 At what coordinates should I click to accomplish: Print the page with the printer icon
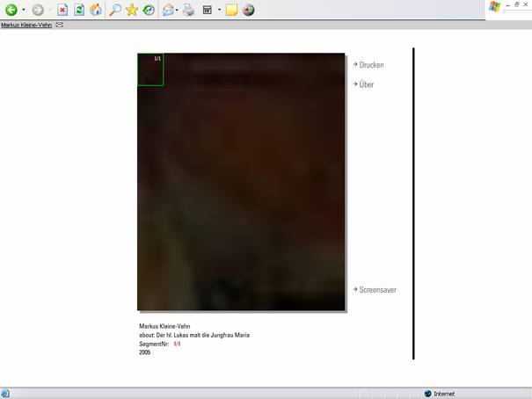coord(189,10)
